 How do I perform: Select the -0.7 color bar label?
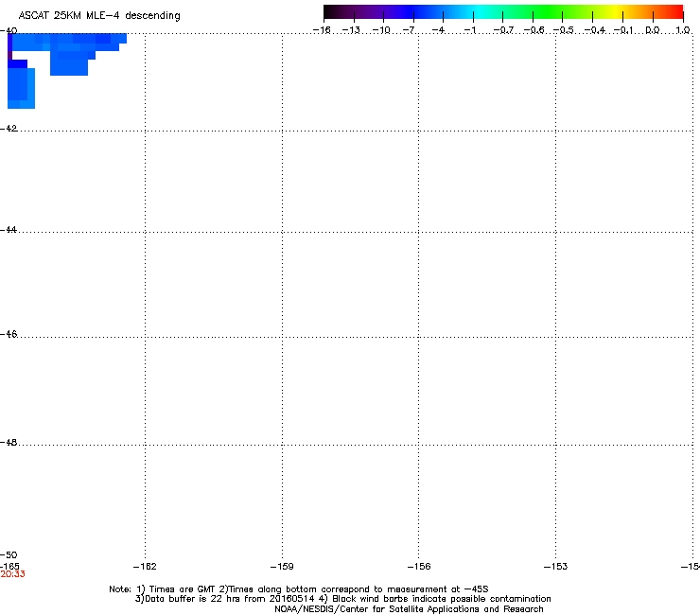click(x=503, y=30)
